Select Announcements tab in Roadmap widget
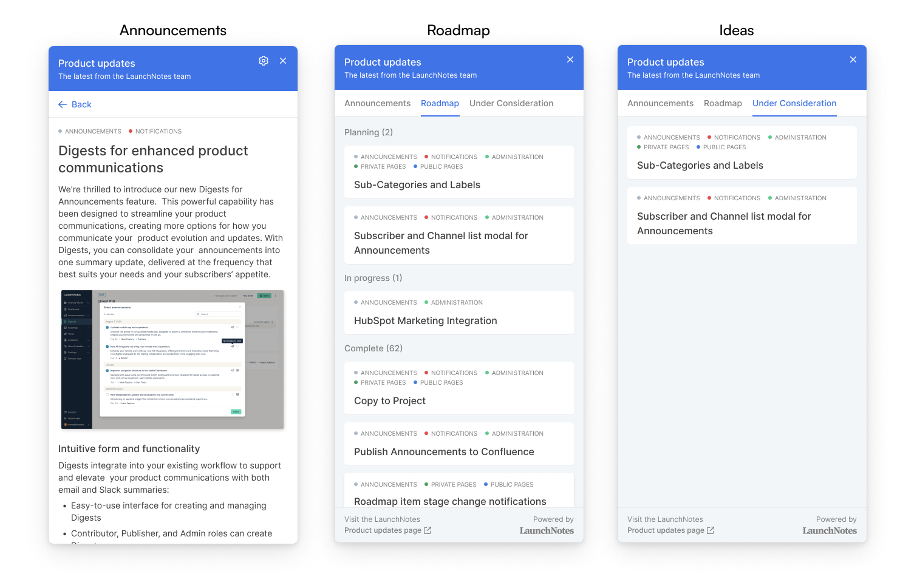 coord(377,103)
